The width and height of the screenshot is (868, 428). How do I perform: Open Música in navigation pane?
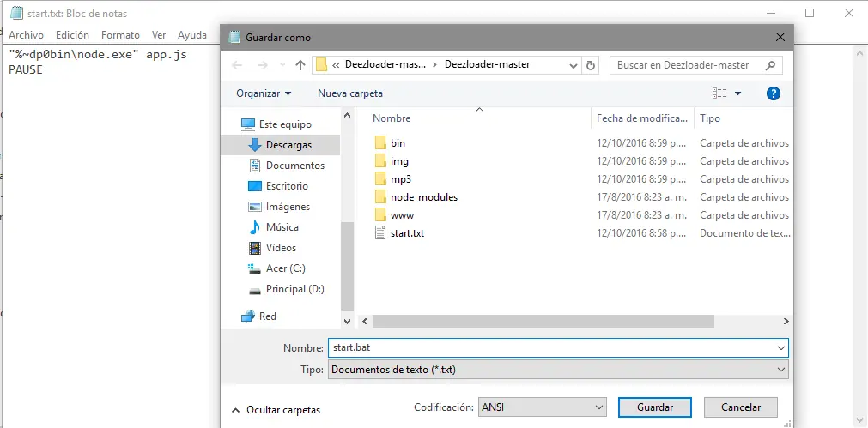pyautogui.click(x=274, y=227)
